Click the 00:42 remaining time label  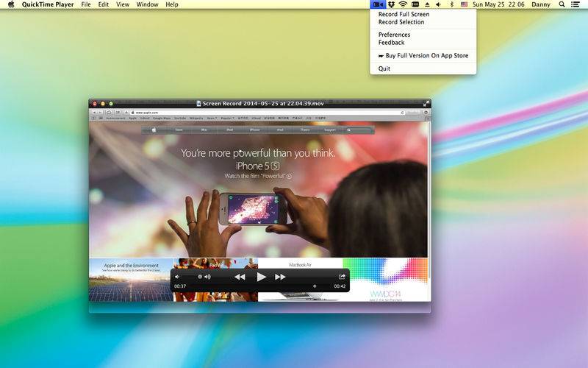(340, 286)
